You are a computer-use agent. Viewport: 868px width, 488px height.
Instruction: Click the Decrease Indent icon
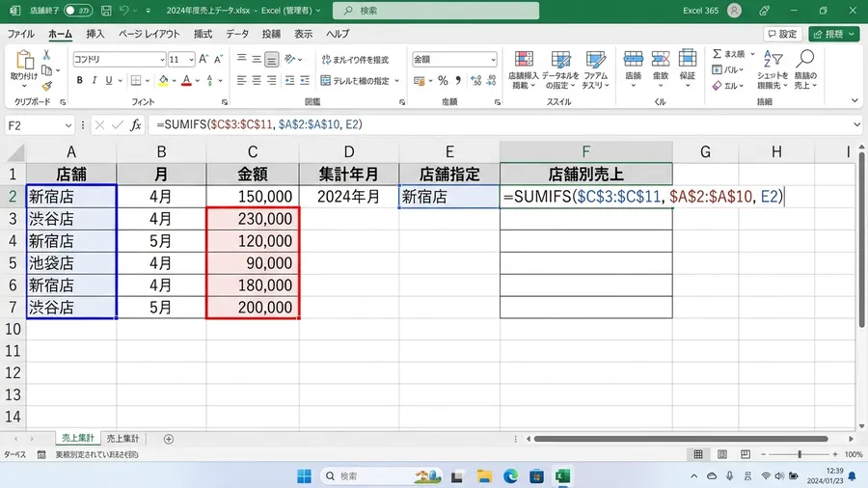point(289,81)
